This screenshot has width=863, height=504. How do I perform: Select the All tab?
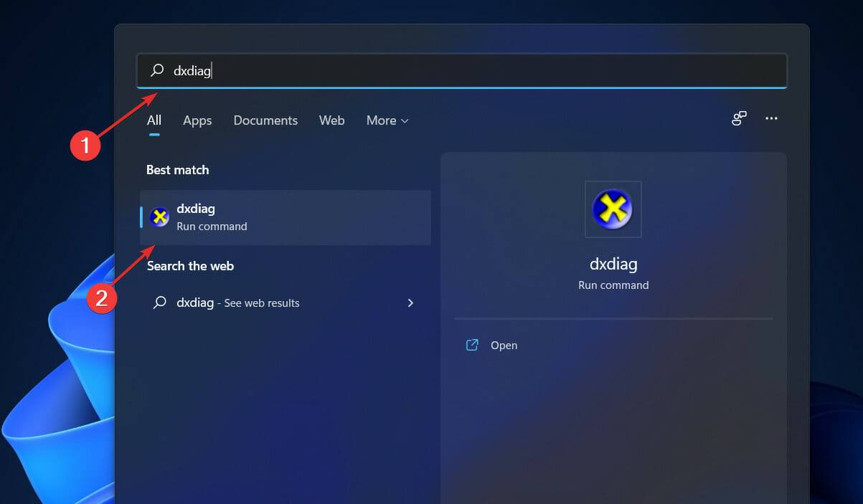(x=153, y=120)
